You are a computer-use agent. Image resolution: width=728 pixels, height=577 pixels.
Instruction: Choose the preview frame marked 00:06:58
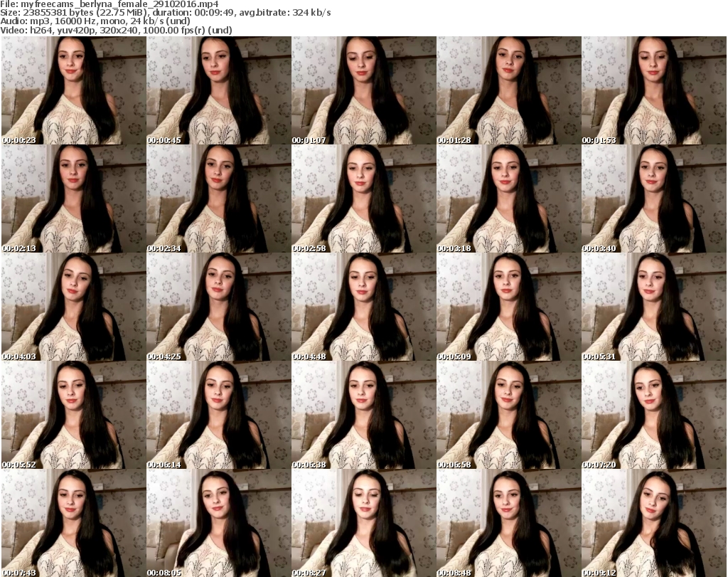point(508,415)
